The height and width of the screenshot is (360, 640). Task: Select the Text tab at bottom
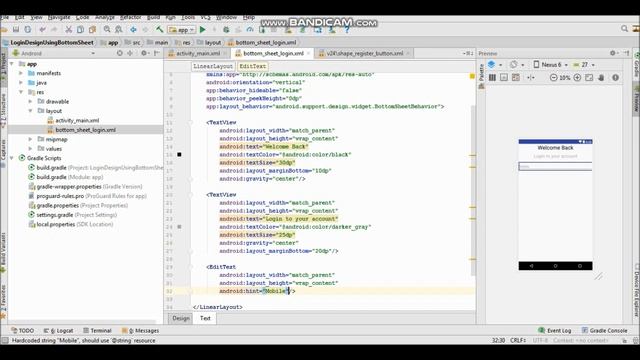(x=205, y=318)
